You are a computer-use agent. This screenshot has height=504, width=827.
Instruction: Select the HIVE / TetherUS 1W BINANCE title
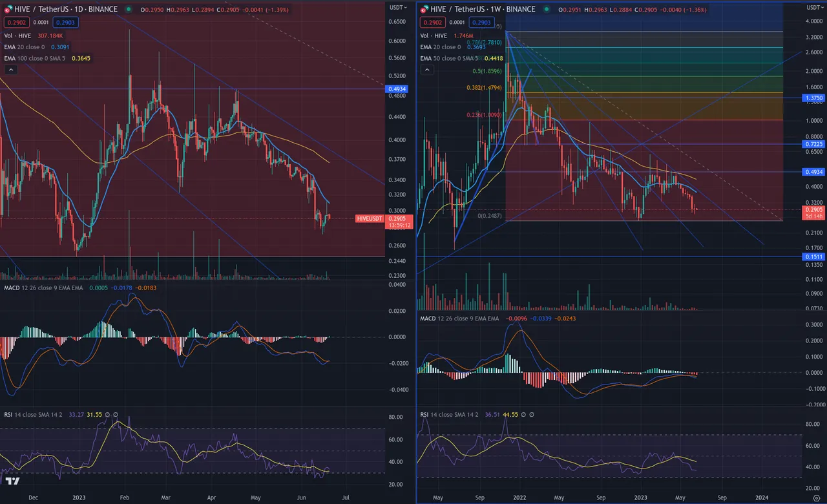click(x=484, y=10)
